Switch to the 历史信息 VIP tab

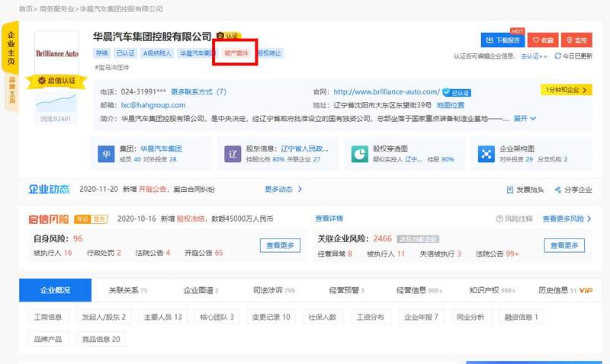(x=565, y=290)
